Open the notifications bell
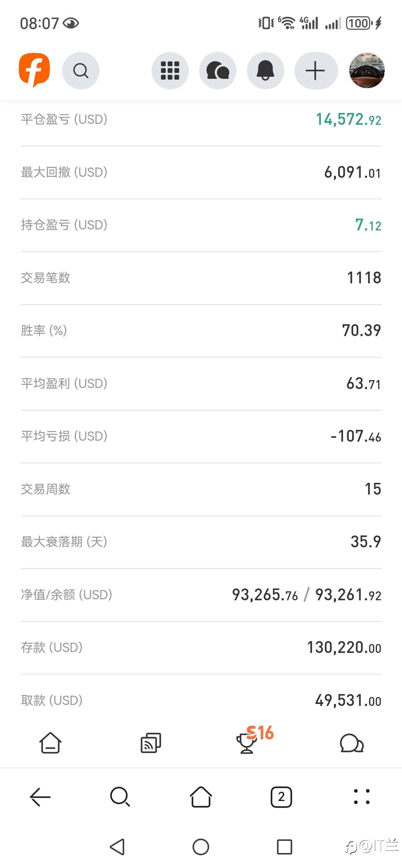This screenshot has width=402, height=868. coord(265,71)
